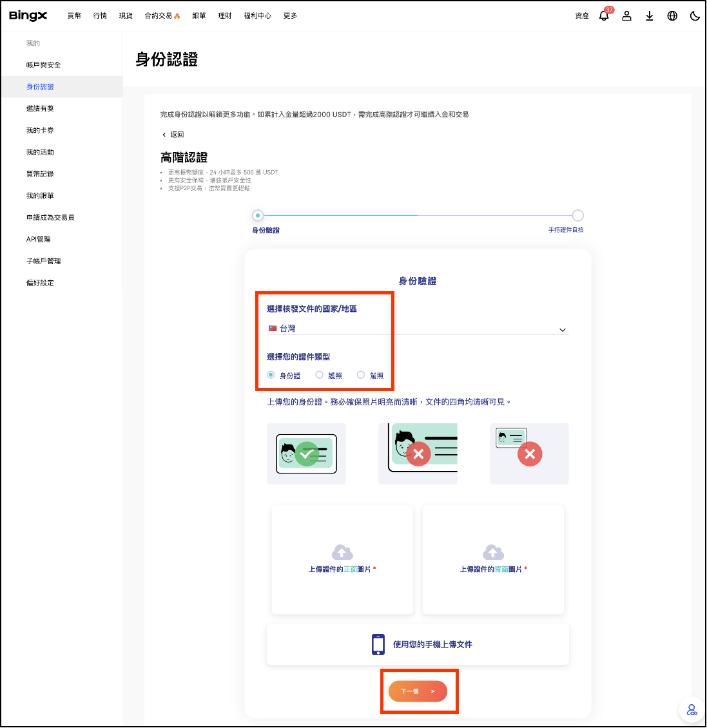Open the customer support chat icon

(x=692, y=710)
